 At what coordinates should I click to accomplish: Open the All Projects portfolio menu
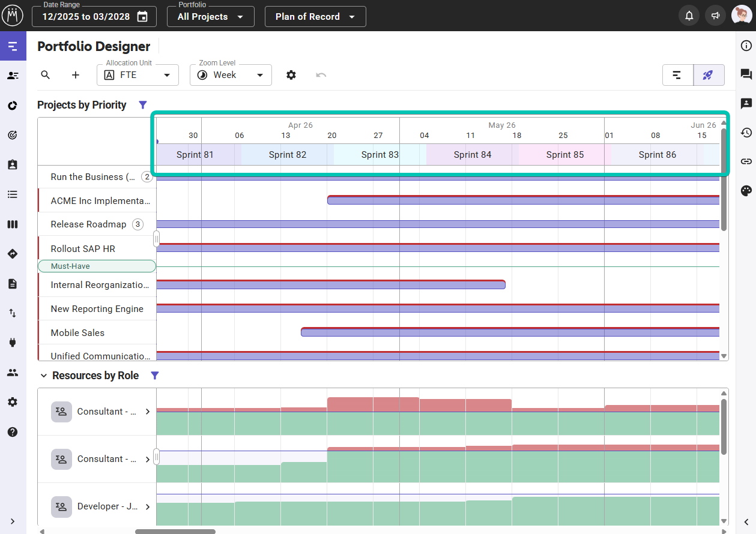coord(210,17)
